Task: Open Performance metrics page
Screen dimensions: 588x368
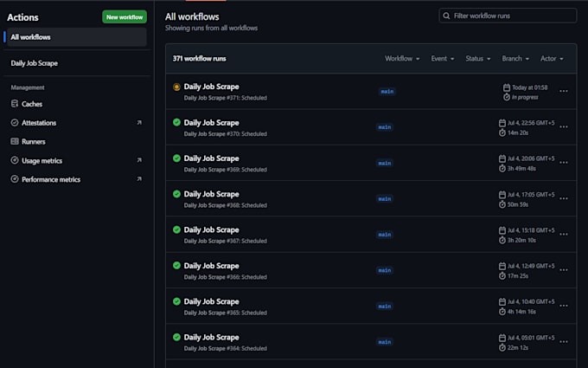Action: click(51, 179)
